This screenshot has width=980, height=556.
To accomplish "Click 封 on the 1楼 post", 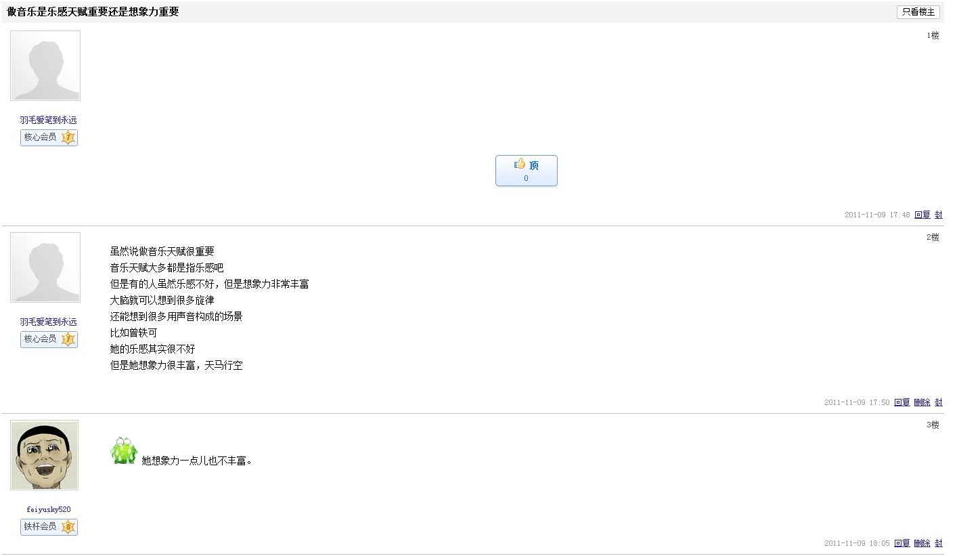I will point(939,215).
